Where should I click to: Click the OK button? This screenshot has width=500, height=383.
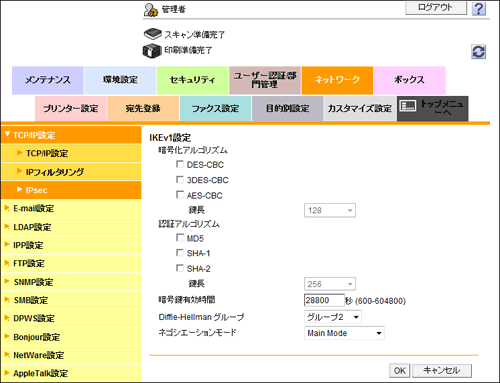(x=400, y=371)
